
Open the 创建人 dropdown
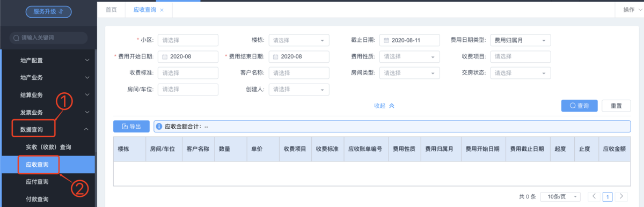click(x=299, y=89)
